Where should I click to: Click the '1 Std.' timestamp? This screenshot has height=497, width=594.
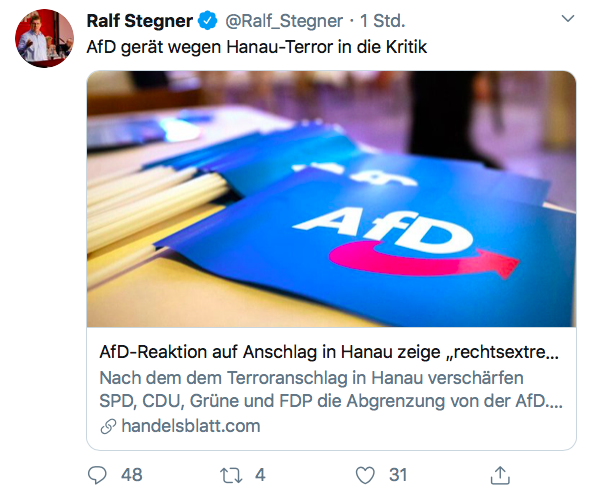(x=382, y=21)
